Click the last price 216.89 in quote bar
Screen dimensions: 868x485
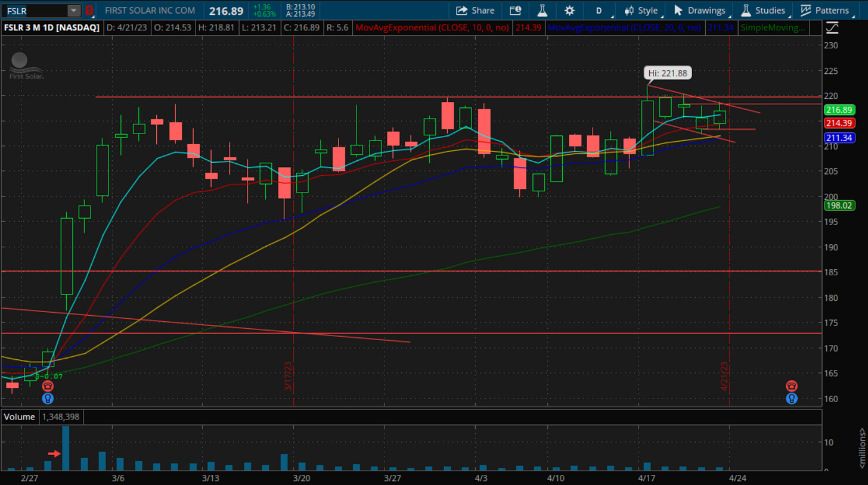pyautogui.click(x=226, y=11)
